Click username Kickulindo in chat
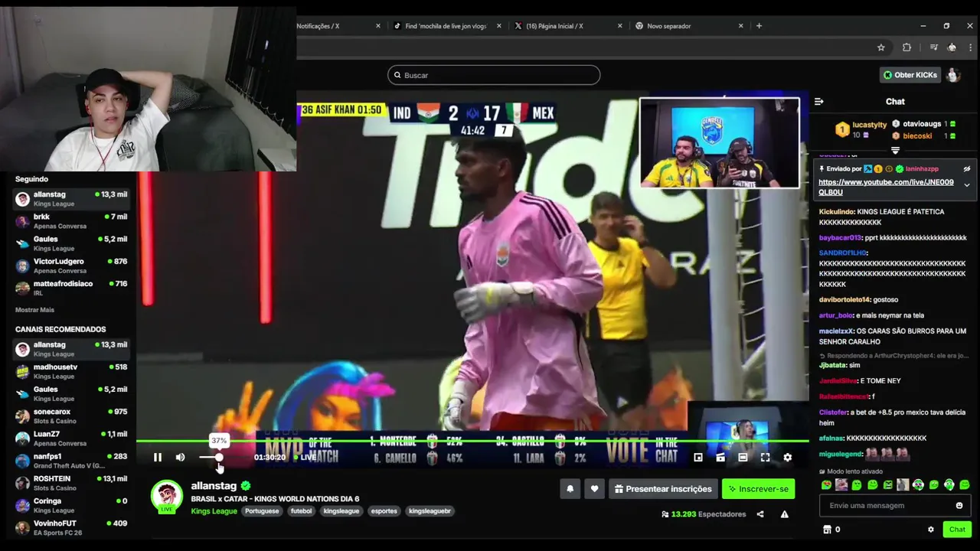The height and width of the screenshot is (551, 980). click(836, 212)
